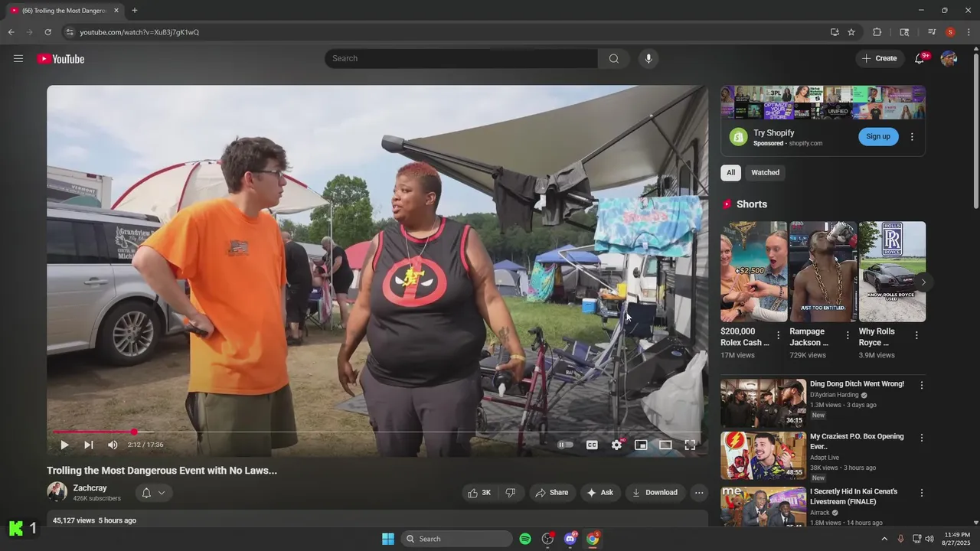Go to YouTube home via logo
Viewport: 980px width, 551px height.
60,59
